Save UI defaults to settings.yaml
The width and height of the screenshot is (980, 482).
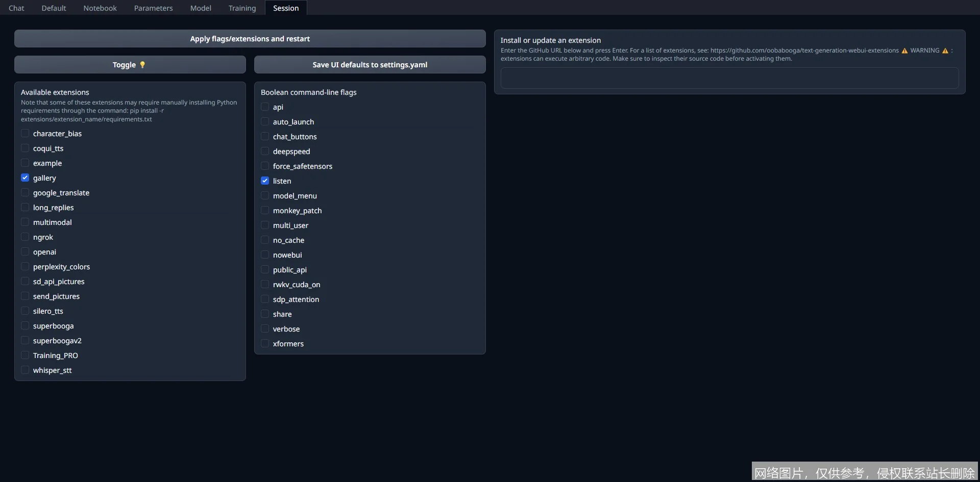tap(370, 65)
